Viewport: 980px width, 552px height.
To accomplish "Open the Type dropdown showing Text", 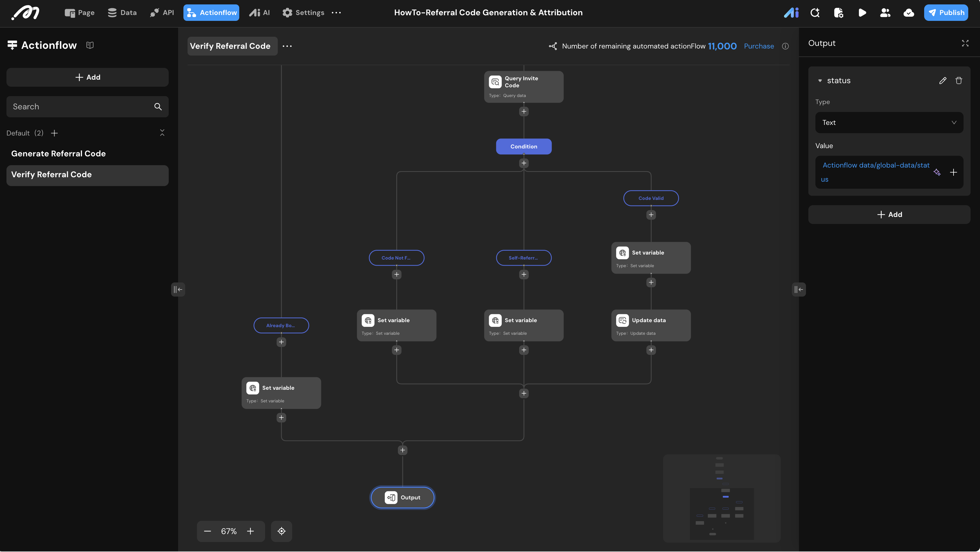I will (x=889, y=123).
